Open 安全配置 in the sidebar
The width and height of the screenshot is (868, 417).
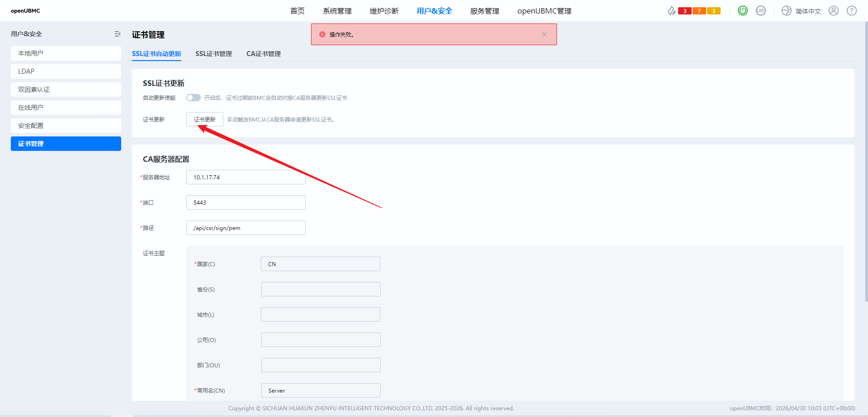66,126
